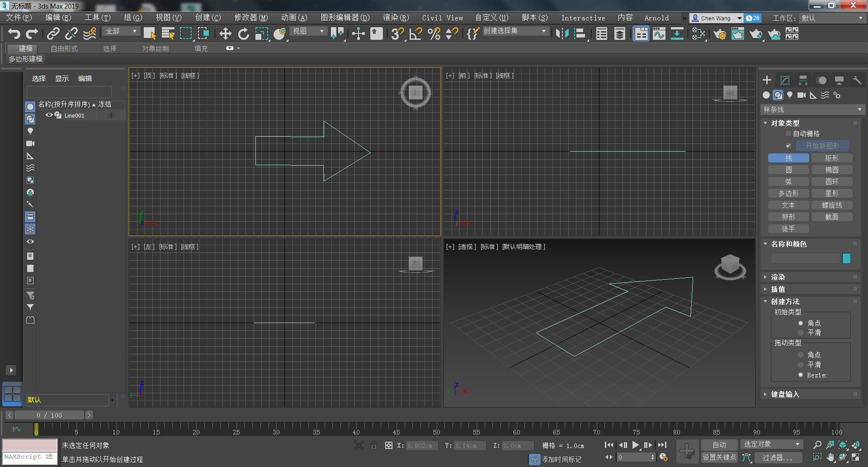Activate the Select Object arrow tool
The height and width of the screenshot is (467, 868).
150,34
